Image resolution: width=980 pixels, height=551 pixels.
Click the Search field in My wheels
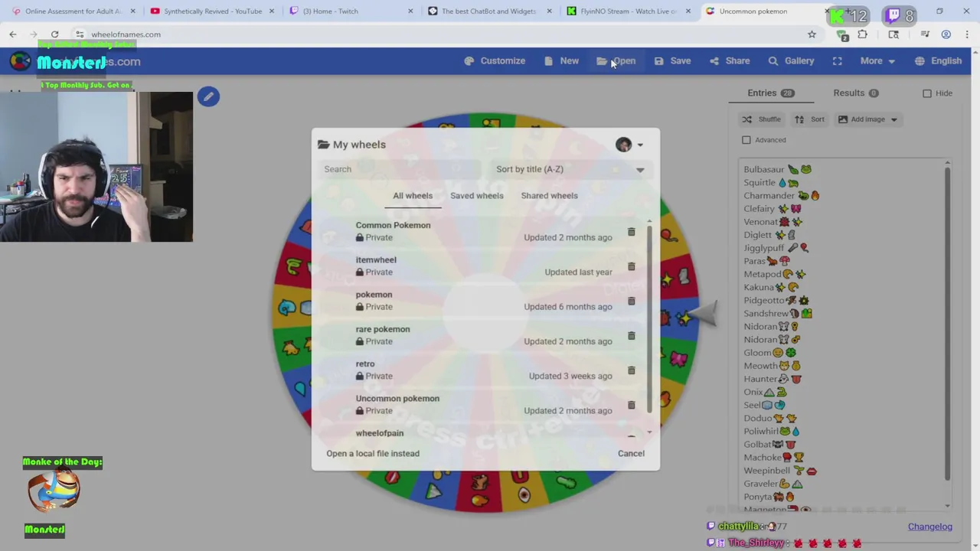(400, 169)
